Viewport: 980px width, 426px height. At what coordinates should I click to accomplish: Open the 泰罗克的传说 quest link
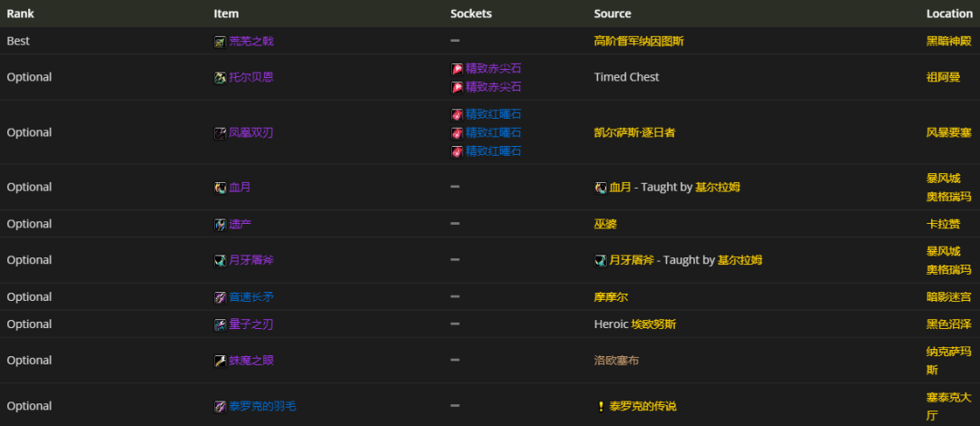[643, 406]
